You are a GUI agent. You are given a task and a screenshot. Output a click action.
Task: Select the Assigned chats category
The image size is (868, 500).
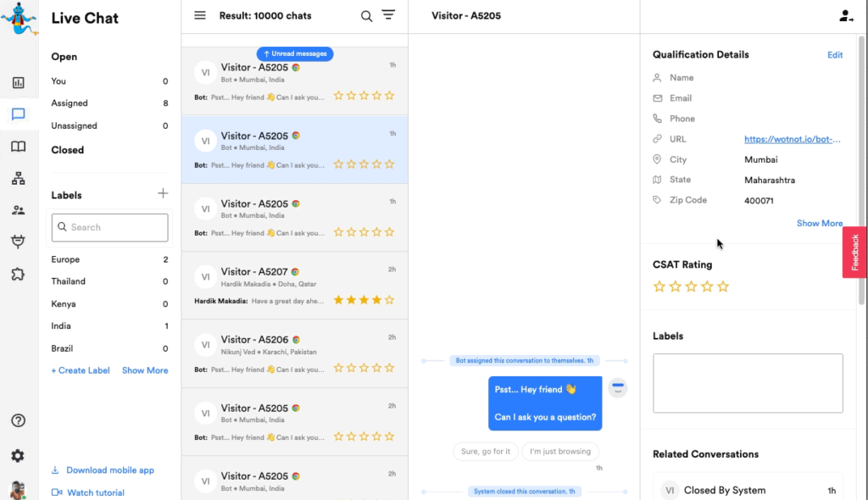[70, 103]
